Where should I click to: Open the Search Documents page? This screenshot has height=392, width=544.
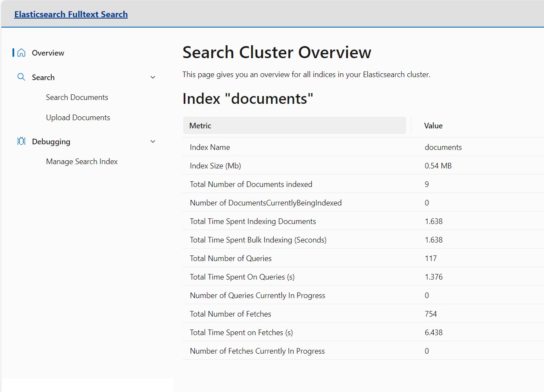pos(77,97)
